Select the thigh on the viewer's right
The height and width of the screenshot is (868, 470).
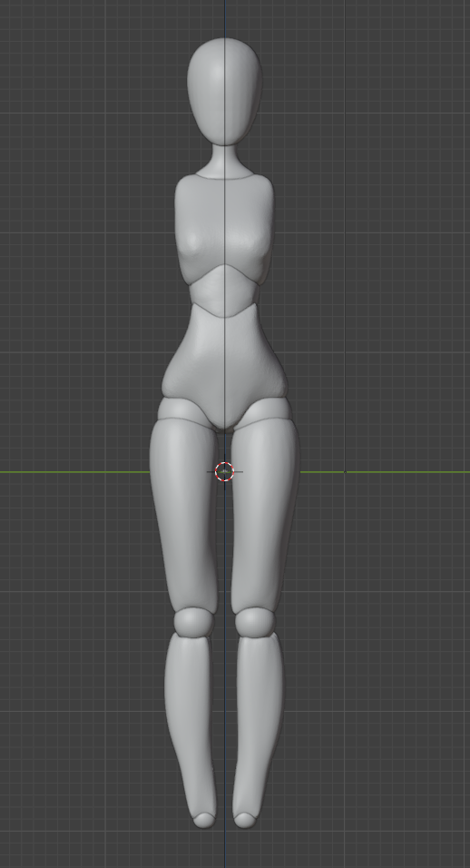(265, 515)
